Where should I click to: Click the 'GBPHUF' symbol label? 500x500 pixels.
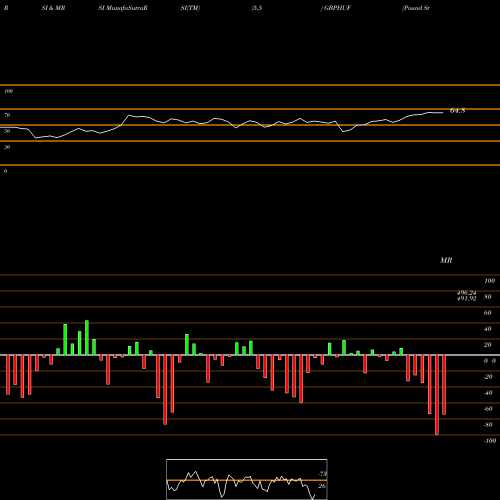(337, 8)
